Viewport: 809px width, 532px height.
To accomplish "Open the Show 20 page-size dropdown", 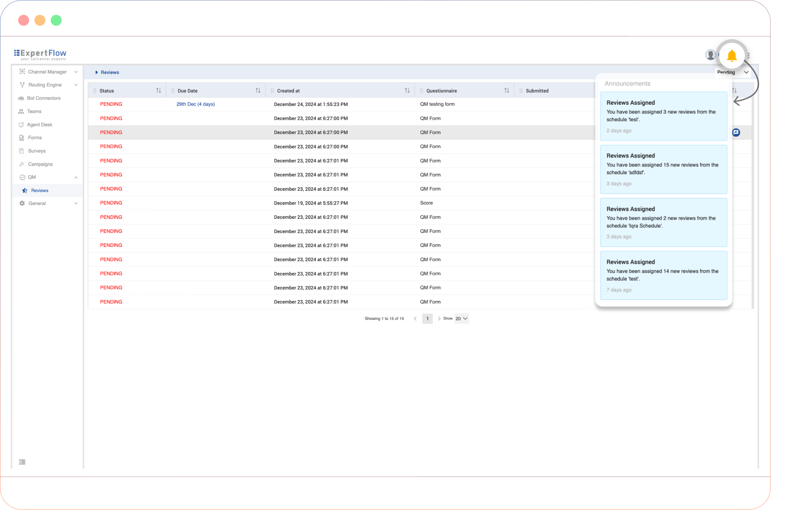I will click(x=462, y=319).
